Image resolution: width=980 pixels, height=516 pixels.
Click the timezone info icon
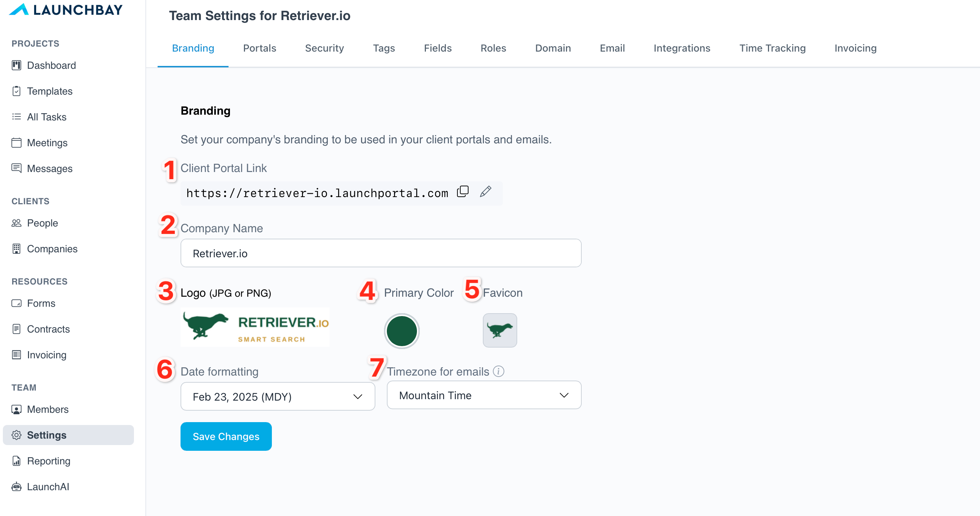pos(498,371)
